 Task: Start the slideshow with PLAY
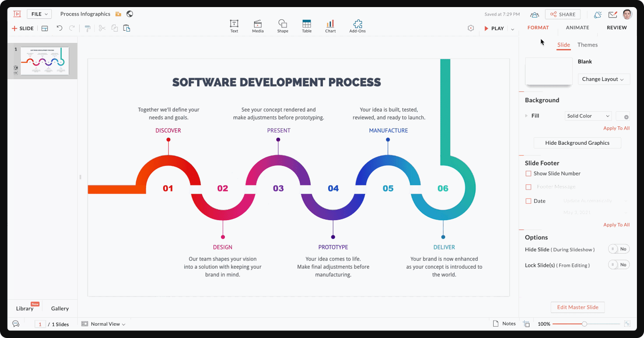tap(494, 28)
